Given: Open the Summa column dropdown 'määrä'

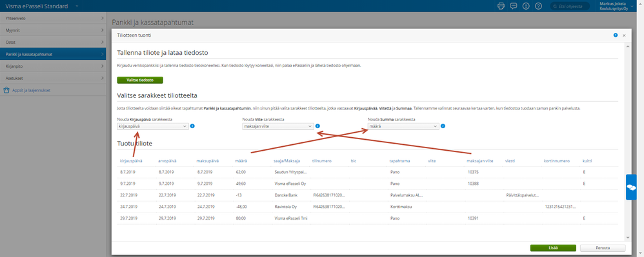Looking at the screenshot, I should point(404,127).
